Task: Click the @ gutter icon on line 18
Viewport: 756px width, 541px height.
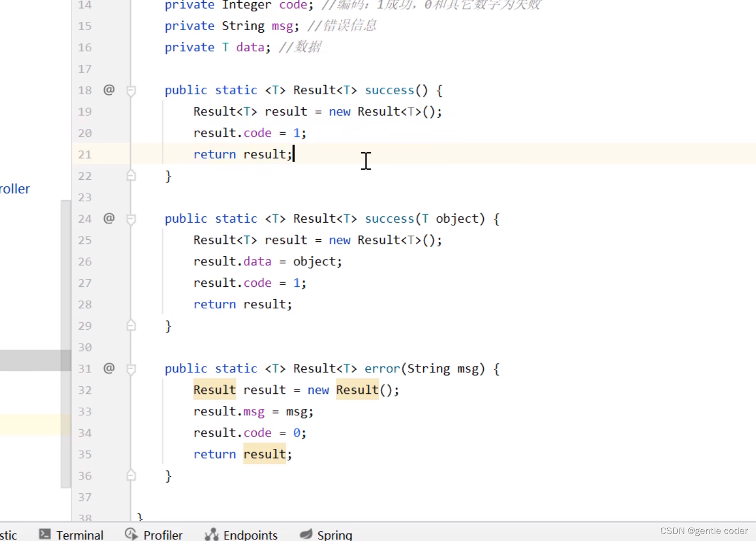Action: pos(109,90)
